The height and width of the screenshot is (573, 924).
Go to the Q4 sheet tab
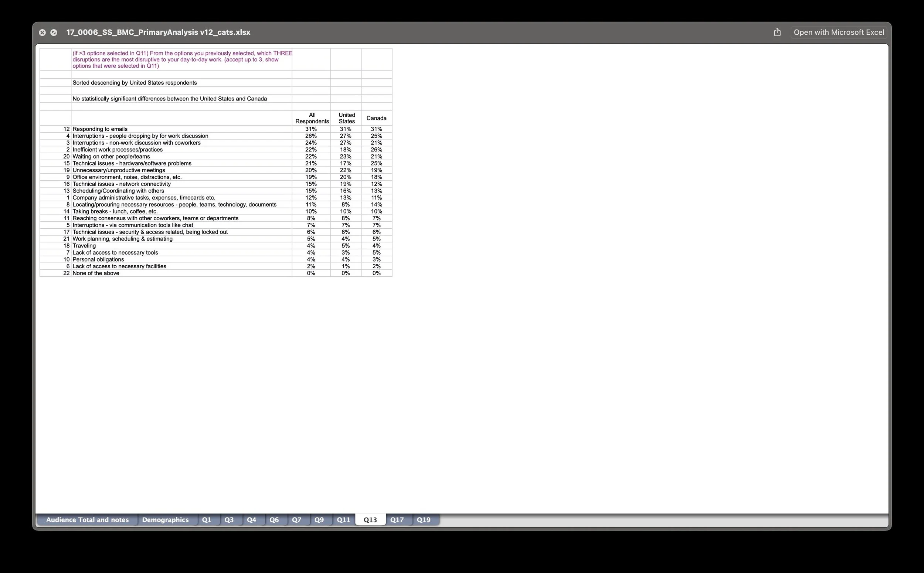point(251,519)
